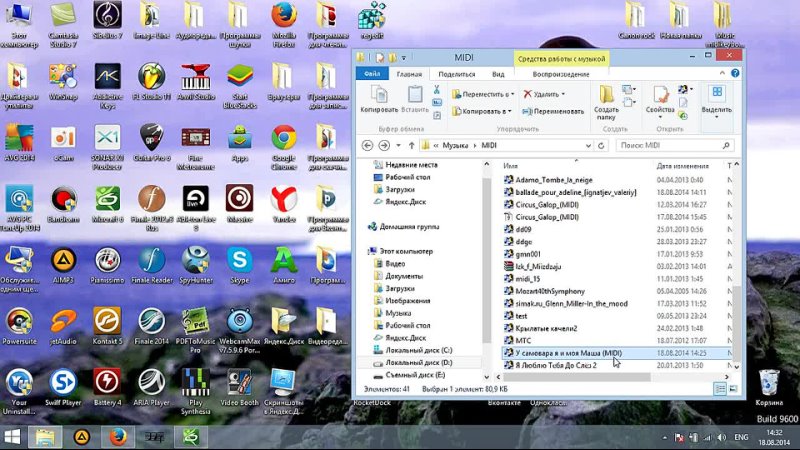Open Quick Access Toolbar customize dropdown

[x=404, y=58]
